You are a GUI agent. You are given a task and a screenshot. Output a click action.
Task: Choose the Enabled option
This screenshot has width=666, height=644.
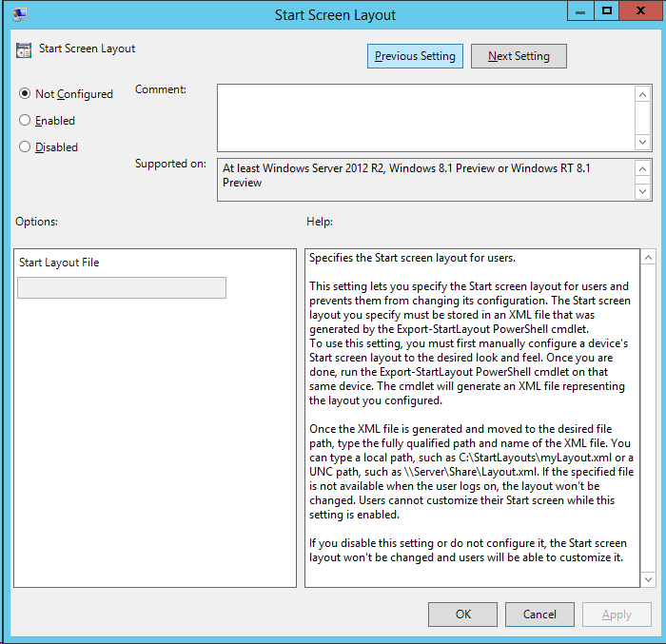point(26,121)
